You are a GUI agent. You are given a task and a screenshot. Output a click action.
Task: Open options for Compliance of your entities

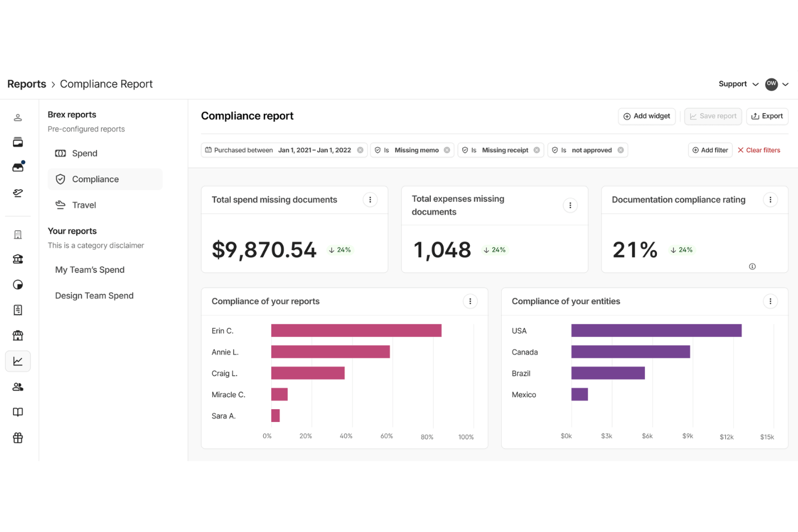(770, 301)
